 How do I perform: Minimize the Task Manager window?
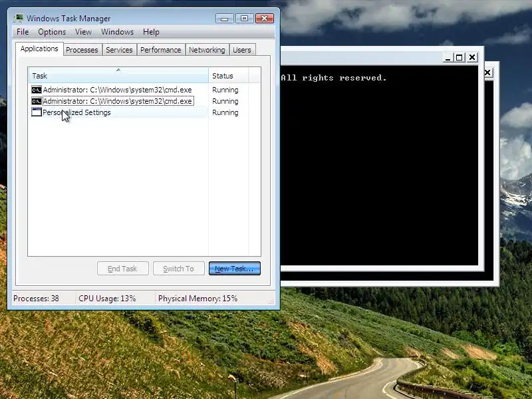225,19
